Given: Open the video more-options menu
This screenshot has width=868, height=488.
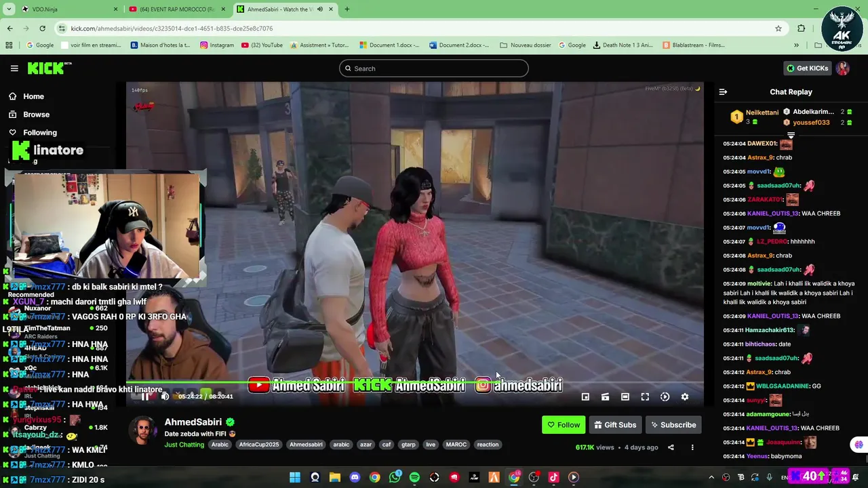Looking at the screenshot, I should click(692, 447).
